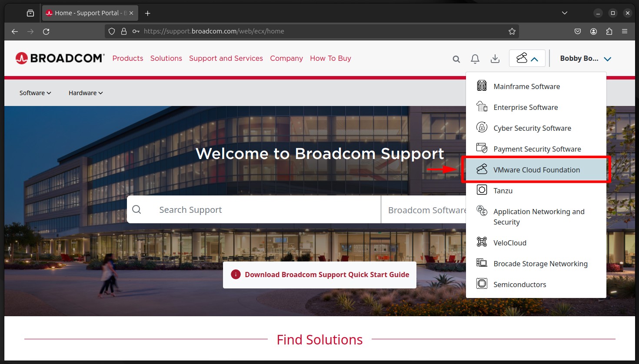Click the Find Solutions heading
This screenshot has height=364, width=639.
[319, 340]
